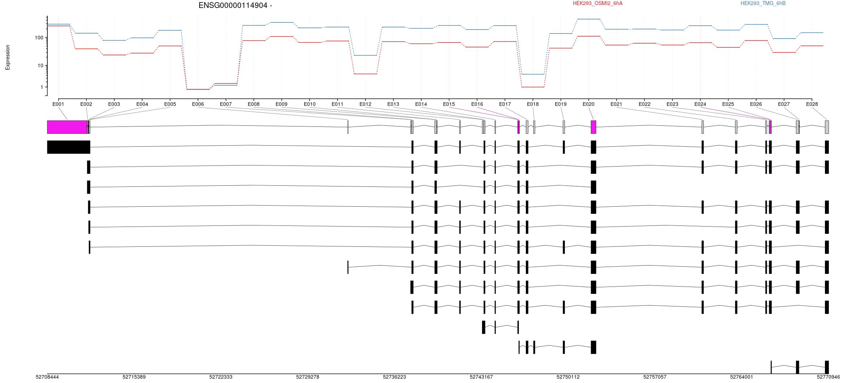The image size is (868, 383).
Task: Click the Expression y-axis label
Action: coord(8,57)
